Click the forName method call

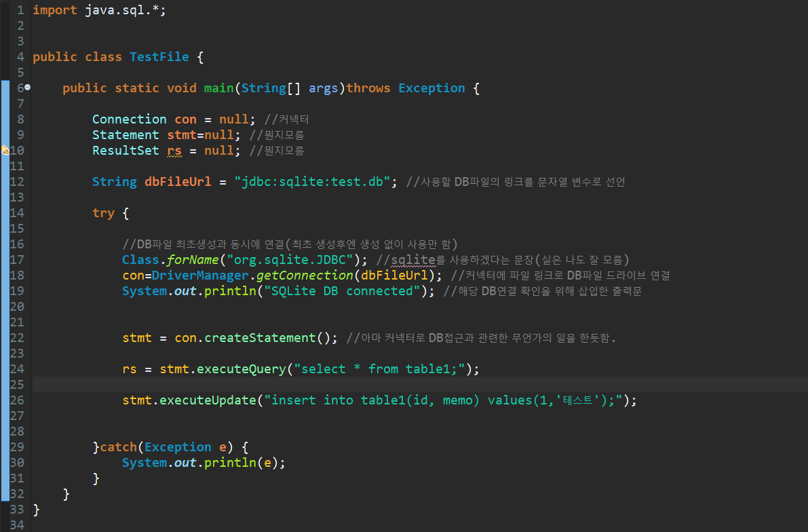tap(193, 260)
